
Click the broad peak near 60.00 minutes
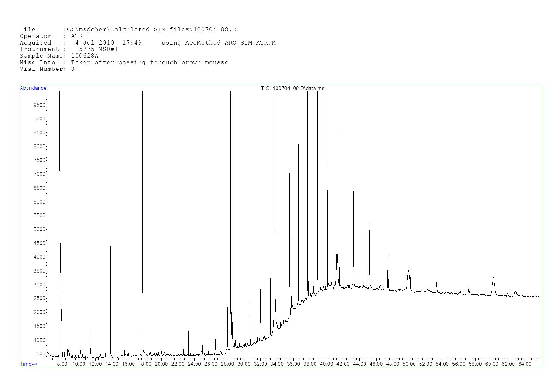pos(493,278)
